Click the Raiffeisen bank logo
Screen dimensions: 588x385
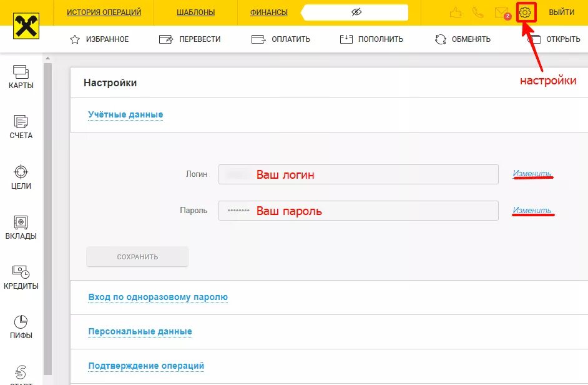(x=26, y=26)
